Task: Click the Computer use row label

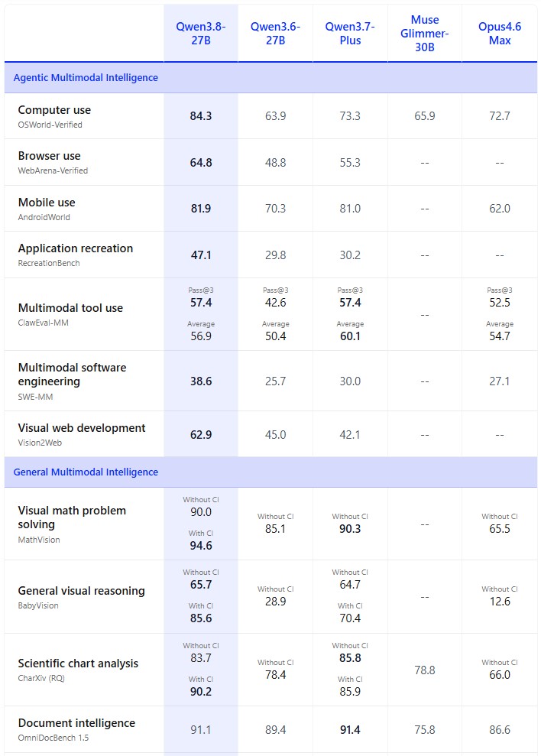Action: click(x=54, y=110)
